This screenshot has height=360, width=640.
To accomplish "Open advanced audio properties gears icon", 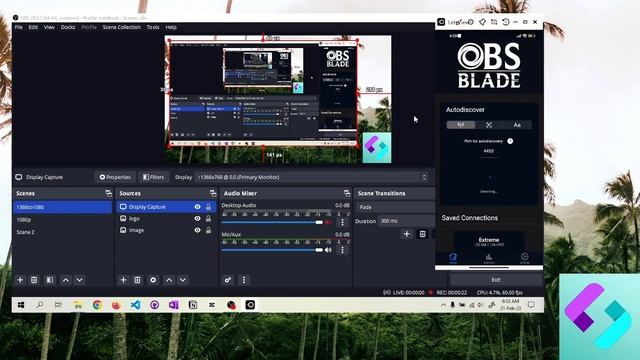I will click(228, 280).
